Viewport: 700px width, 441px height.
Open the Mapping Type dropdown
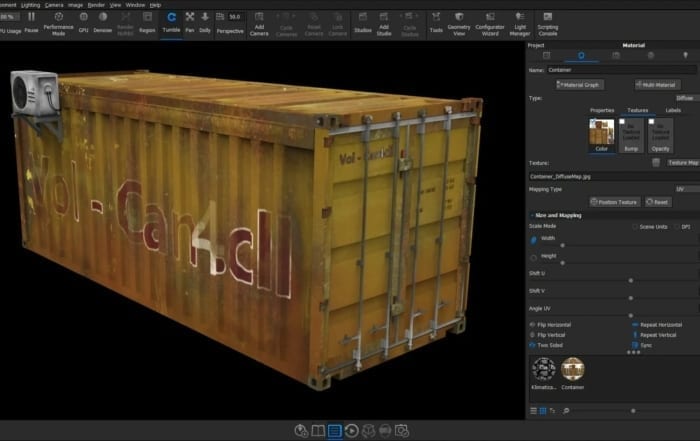tap(687, 189)
